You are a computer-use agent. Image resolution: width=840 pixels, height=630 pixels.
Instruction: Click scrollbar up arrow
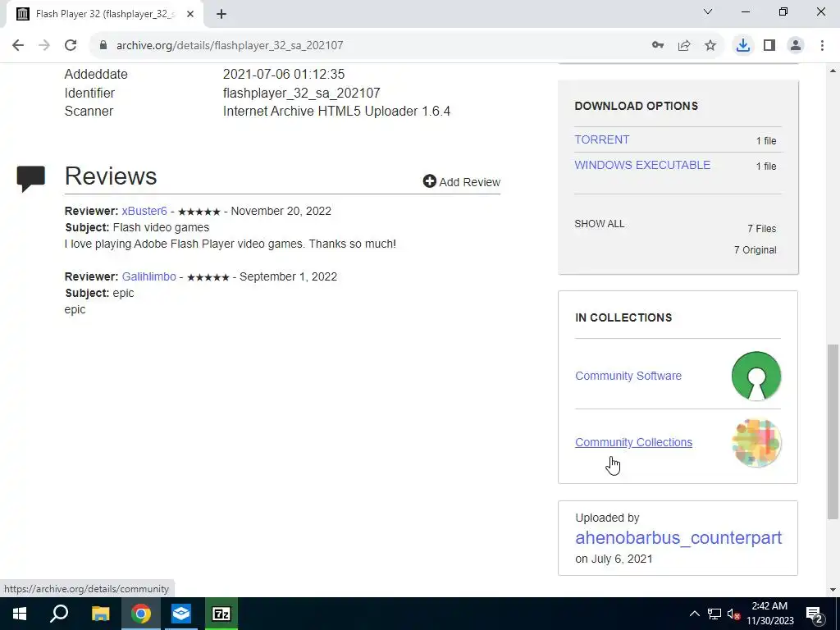[x=833, y=71]
